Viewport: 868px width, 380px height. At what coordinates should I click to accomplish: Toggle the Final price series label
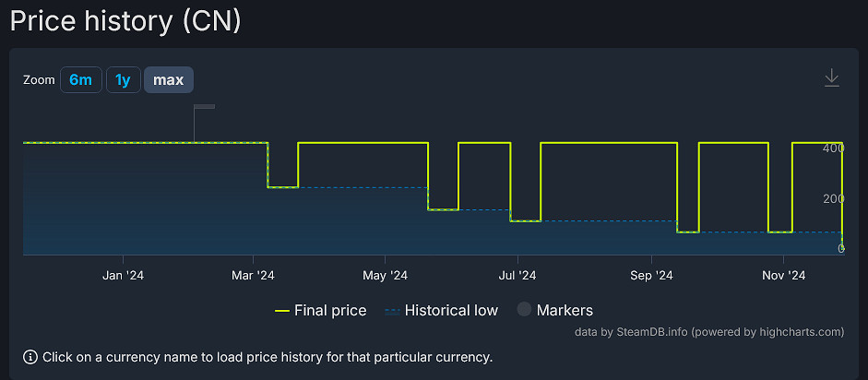[x=329, y=311]
